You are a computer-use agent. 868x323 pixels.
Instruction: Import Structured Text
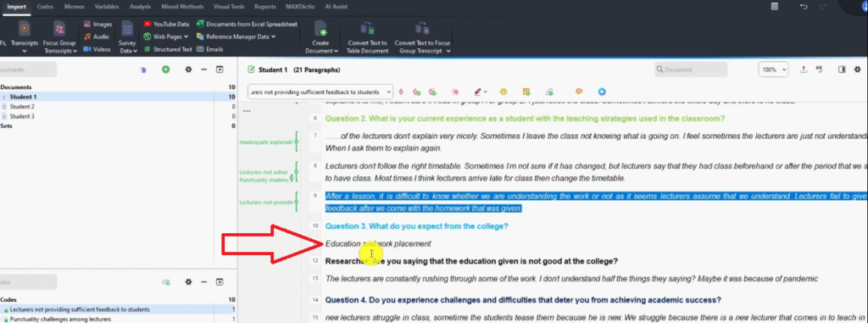click(168, 49)
